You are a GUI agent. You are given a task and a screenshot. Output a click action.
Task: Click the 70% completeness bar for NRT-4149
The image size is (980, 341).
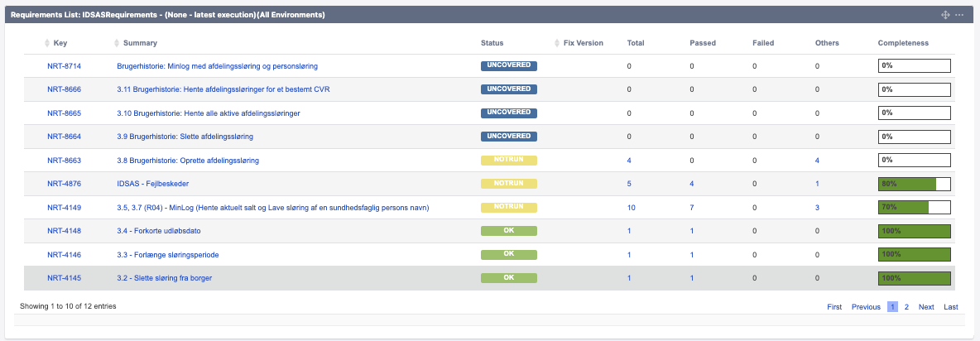point(914,207)
